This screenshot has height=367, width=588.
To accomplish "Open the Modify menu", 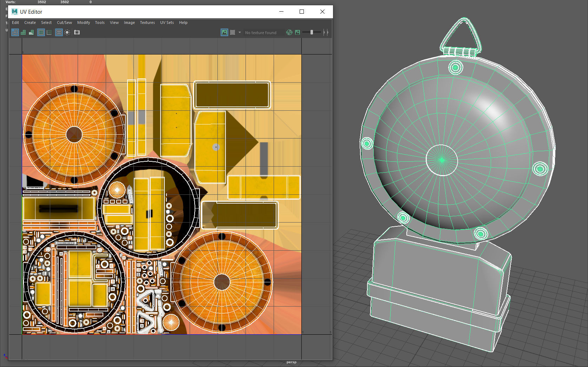I will point(84,22).
